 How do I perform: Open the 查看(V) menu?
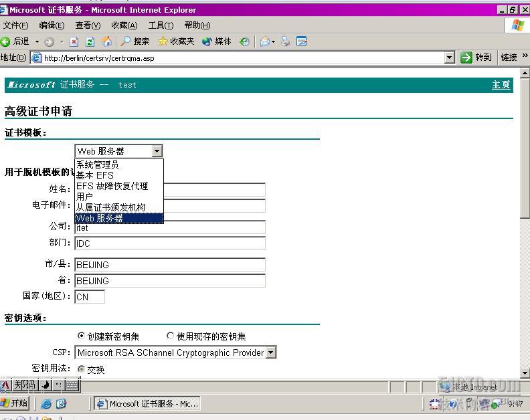(x=88, y=25)
